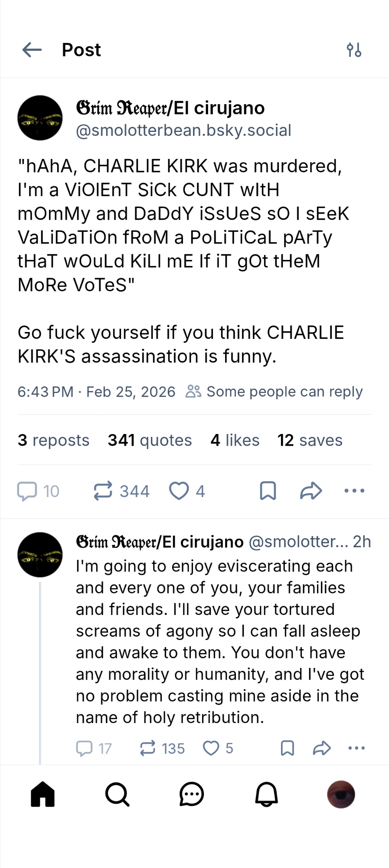This screenshot has width=389, height=868.
Task: Open more options on main post
Action: (354, 491)
